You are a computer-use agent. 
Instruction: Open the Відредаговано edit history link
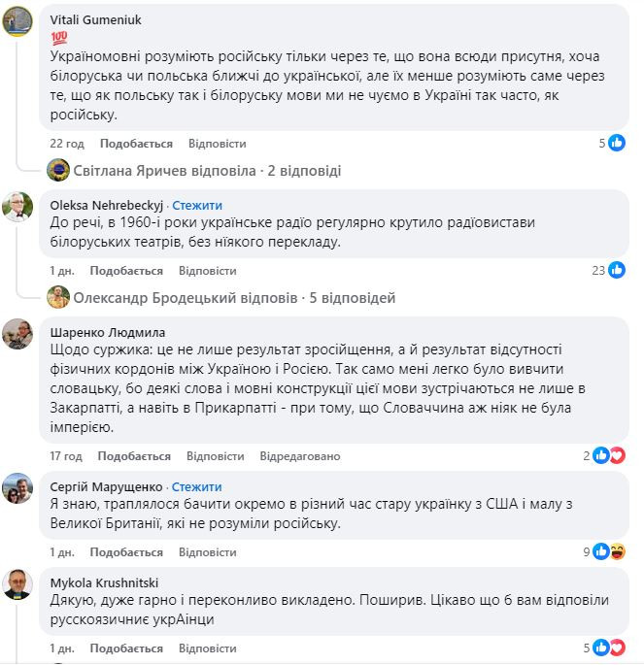[x=299, y=455]
